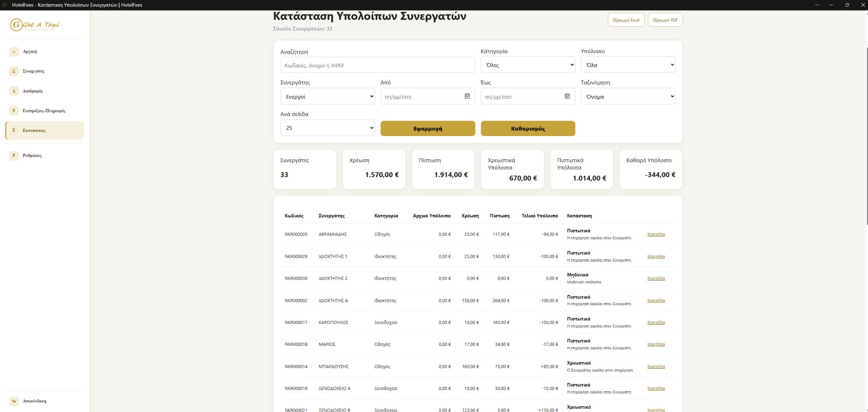This screenshot has height=412, width=868.
Task: Expand the Υπόλοιπο filter dropdown
Action: (628, 65)
